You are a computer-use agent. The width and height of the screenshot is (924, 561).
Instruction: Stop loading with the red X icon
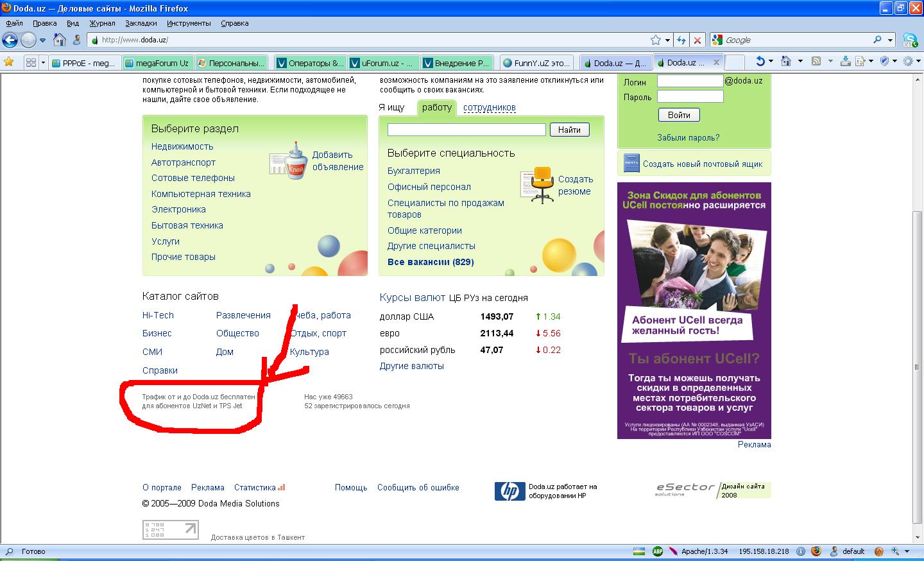(697, 40)
